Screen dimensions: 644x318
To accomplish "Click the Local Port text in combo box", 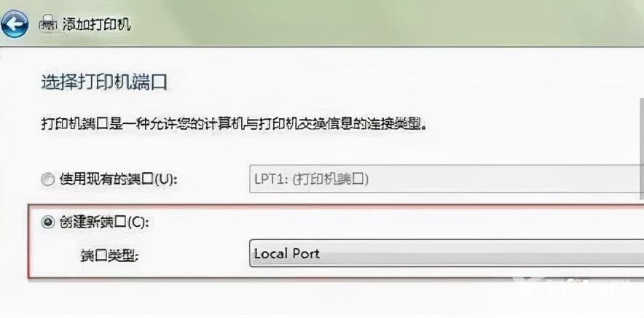I will click(x=287, y=253).
